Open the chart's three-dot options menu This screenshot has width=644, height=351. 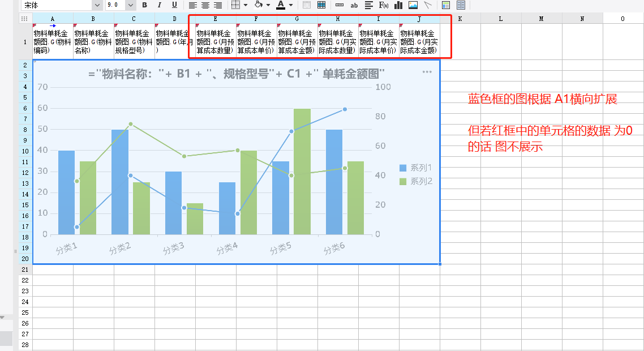click(x=427, y=72)
